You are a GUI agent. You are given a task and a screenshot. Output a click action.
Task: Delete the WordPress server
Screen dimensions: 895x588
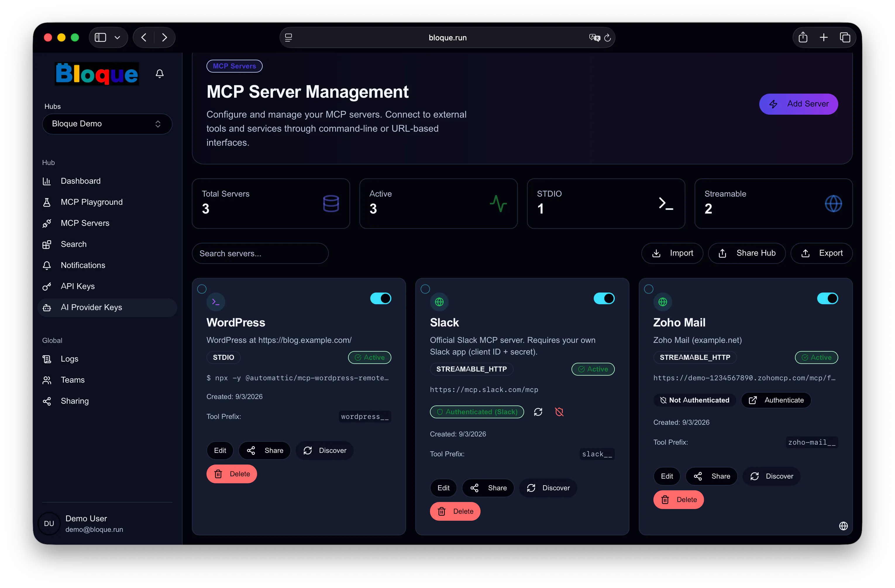[x=232, y=474]
